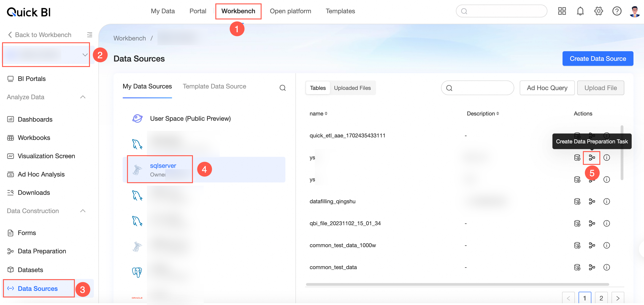The height and width of the screenshot is (305, 644).
Task: View info icon for qbi_file_20231102_15_01_34
Action: pos(606,223)
